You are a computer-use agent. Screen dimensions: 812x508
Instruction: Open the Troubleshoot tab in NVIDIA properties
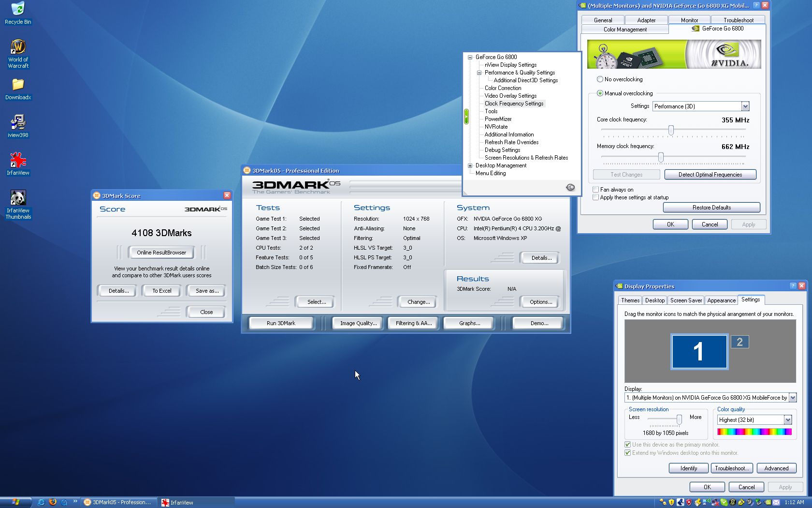pos(738,20)
